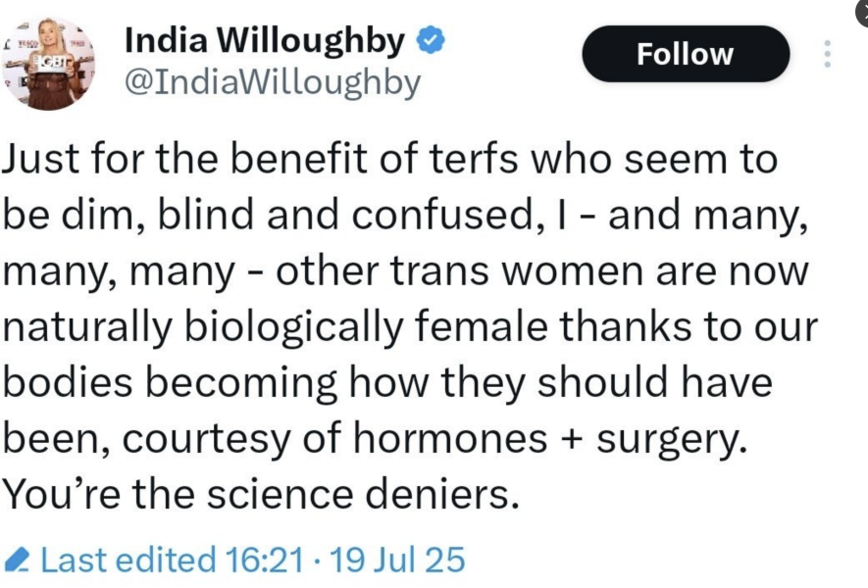Click the 19 Jul 25 date

pos(397,561)
